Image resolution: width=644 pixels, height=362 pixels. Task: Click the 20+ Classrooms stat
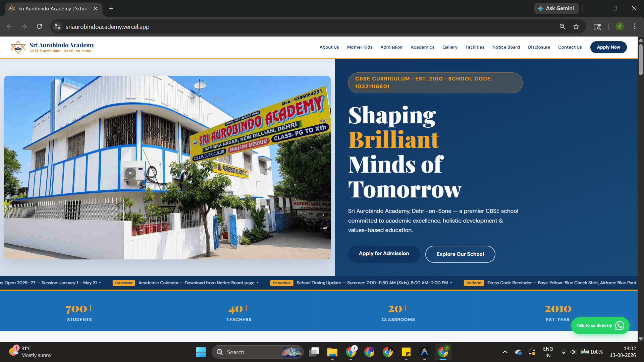398,312
